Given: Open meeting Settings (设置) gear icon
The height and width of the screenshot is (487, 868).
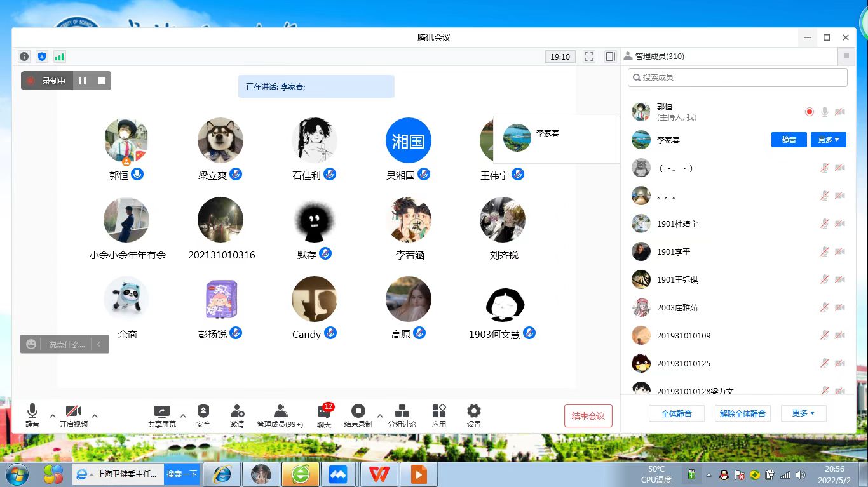Looking at the screenshot, I should 473,415.
